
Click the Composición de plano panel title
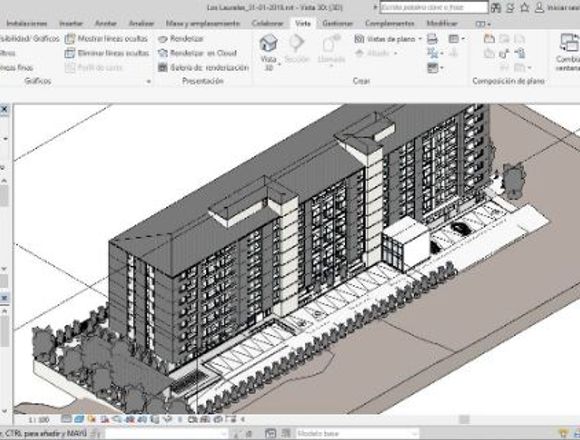508,81
